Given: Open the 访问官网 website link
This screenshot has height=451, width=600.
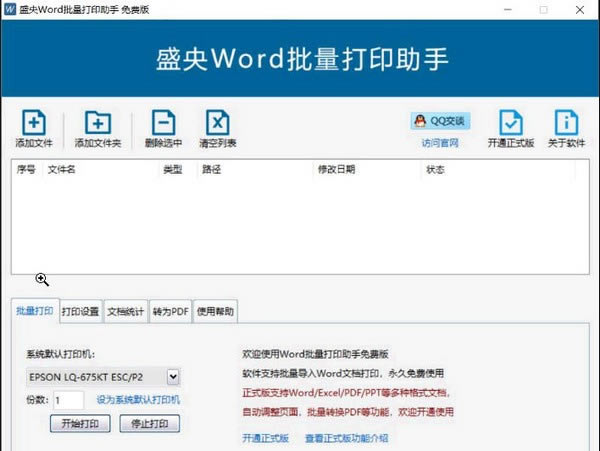Looking at the screenshot, I should pos(440,143).
